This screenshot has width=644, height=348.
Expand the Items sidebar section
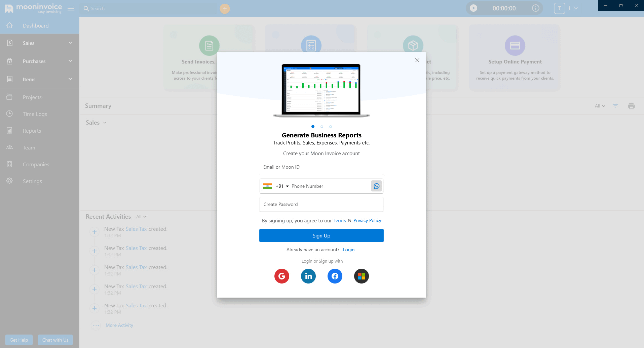pos(40,79)
